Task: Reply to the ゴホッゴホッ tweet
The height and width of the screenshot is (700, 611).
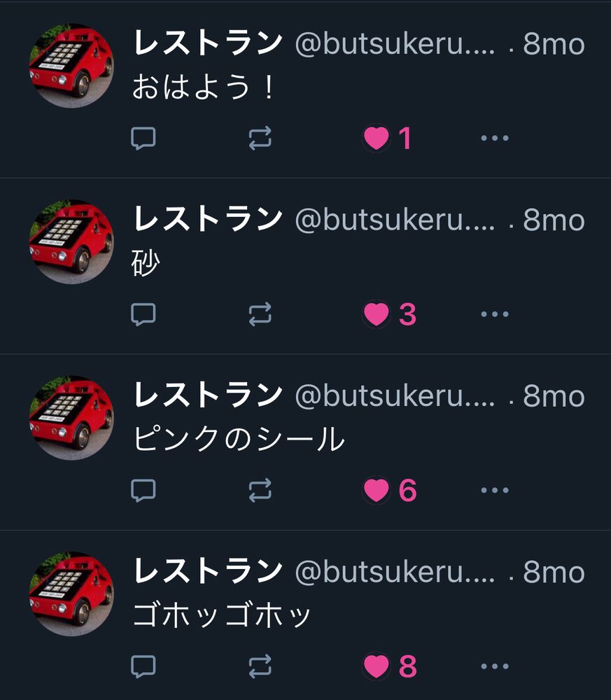Action: 143,666
